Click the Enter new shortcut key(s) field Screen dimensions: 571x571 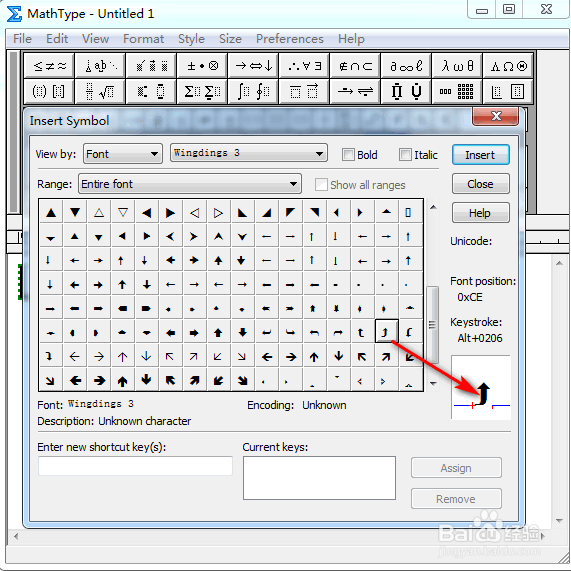[135, 466]
